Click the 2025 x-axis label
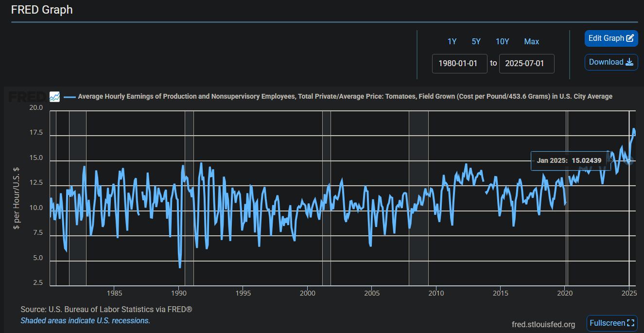 (629, 293)
